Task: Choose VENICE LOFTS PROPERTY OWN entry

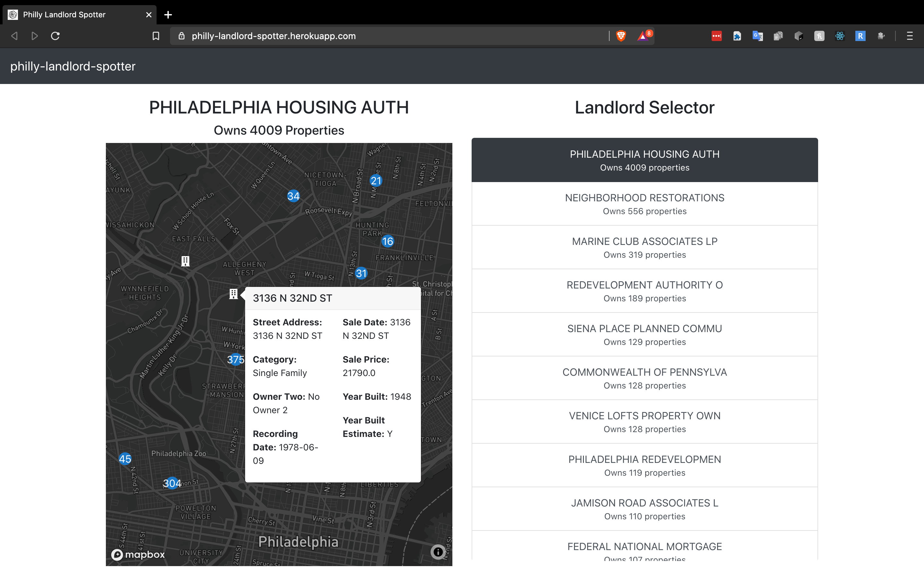Action: (645, 422)
